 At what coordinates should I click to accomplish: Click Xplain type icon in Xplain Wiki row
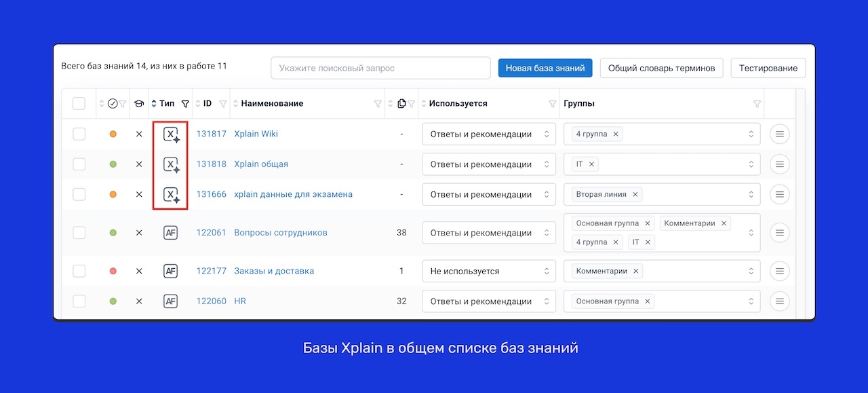click(x=172, y=134)
